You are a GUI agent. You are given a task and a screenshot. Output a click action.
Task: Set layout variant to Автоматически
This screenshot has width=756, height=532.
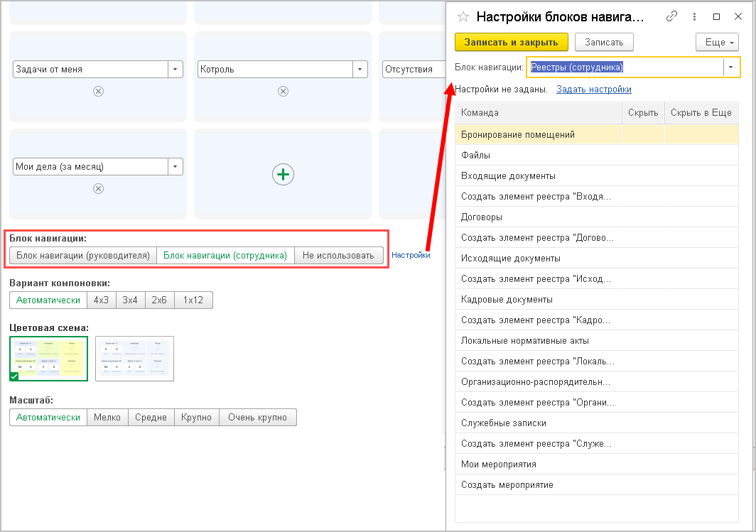tap(48, 300)
